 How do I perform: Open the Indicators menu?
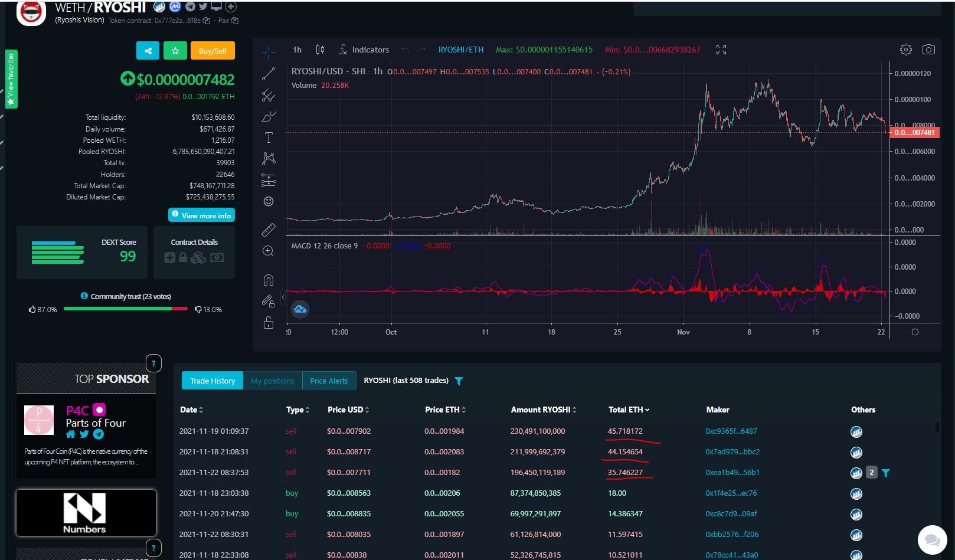364,50
